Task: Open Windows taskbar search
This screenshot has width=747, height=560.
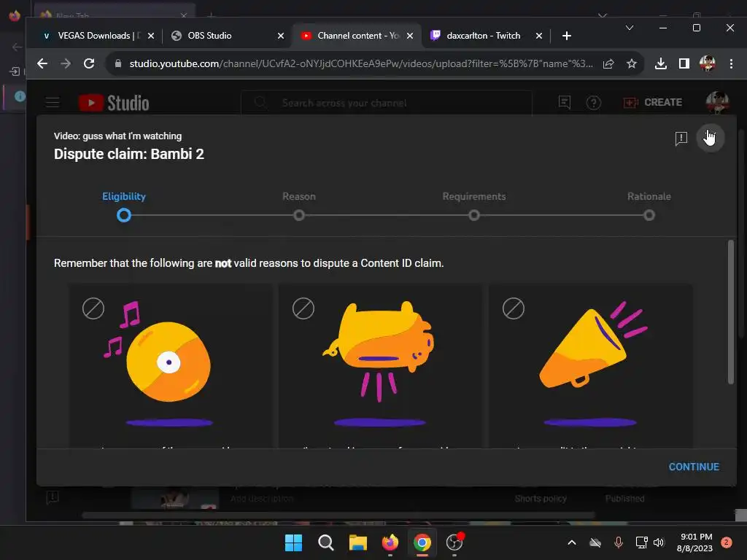Action: (x=326, y=542)
